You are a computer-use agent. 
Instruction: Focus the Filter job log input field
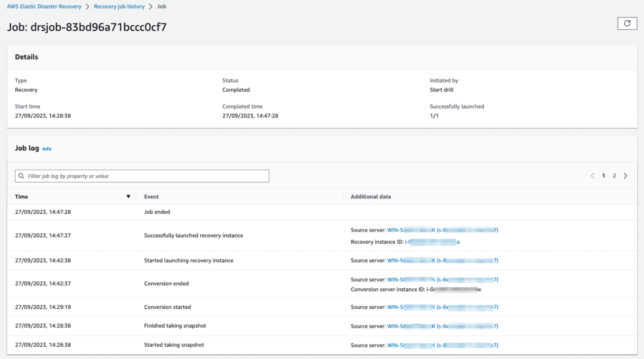142,176
